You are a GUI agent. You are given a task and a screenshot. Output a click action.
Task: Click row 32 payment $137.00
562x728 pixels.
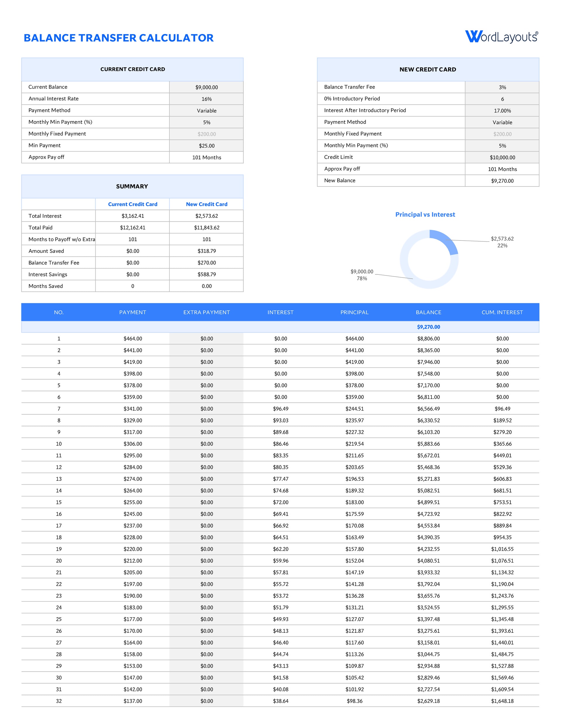click(x=133, y=701)
